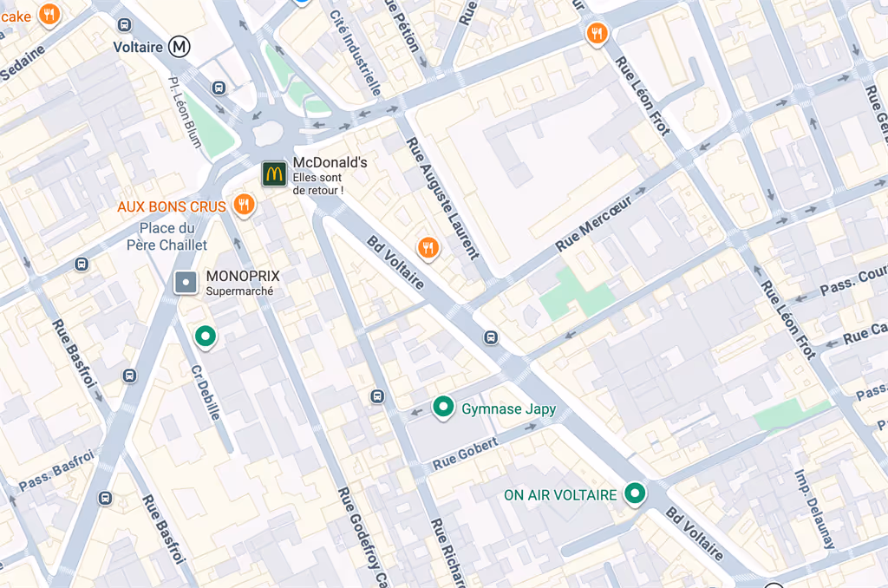Open the ON AIR VOLTAIRE text label
888x588 pixels.
point(560,495)
